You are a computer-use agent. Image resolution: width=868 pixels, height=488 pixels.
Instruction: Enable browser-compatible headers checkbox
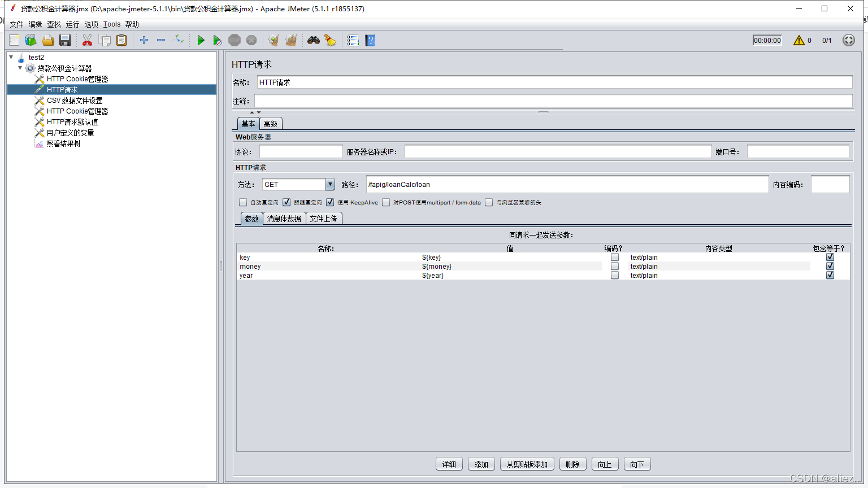click(x=489, y=202)
